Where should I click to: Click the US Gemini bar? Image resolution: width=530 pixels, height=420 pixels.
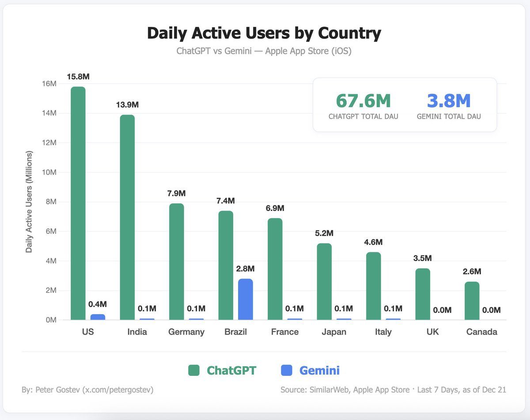point(98,317)
